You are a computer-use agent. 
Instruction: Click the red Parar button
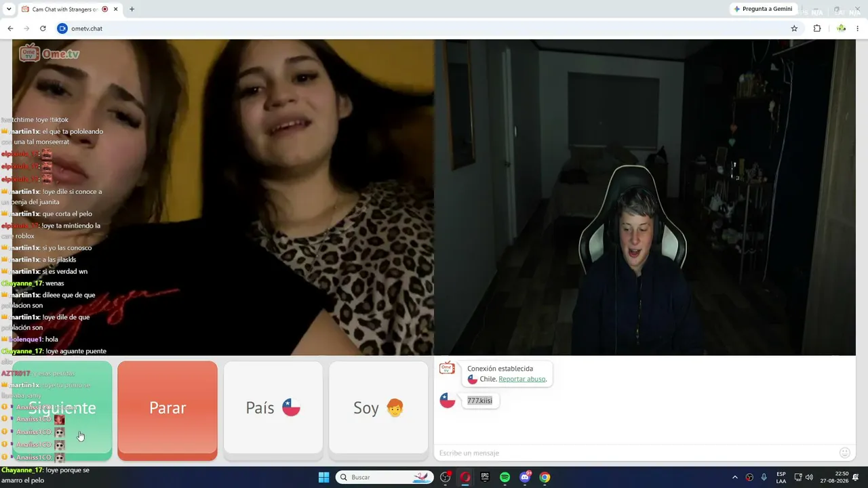[167, 411]
